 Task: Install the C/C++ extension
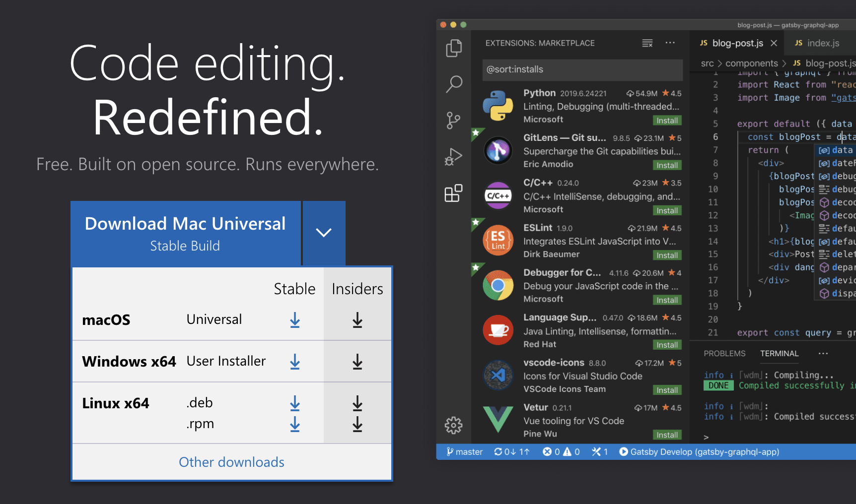pyautogui.click(x=667, y=210)
